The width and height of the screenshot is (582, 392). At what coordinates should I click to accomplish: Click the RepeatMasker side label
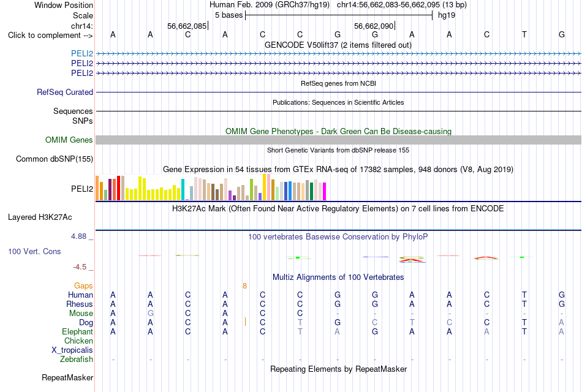click(x=67, y=377)
